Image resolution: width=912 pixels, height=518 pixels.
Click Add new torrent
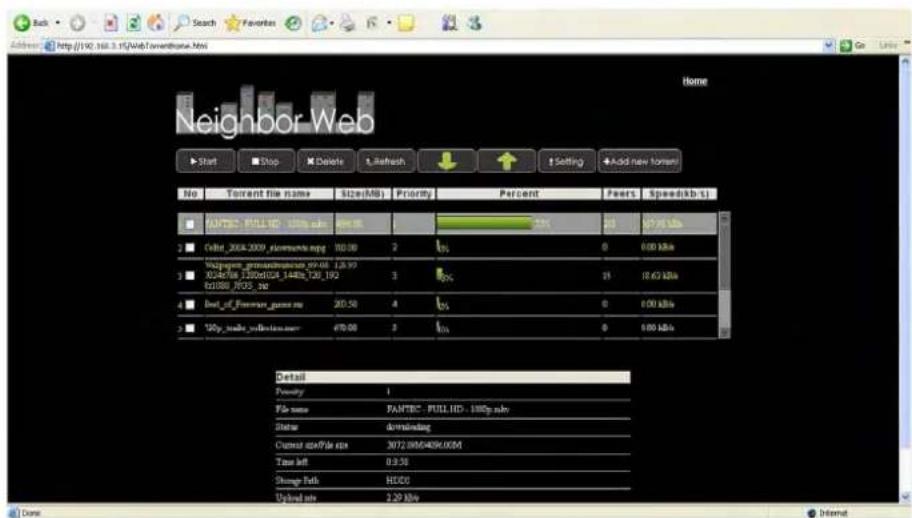click(639, 160)
